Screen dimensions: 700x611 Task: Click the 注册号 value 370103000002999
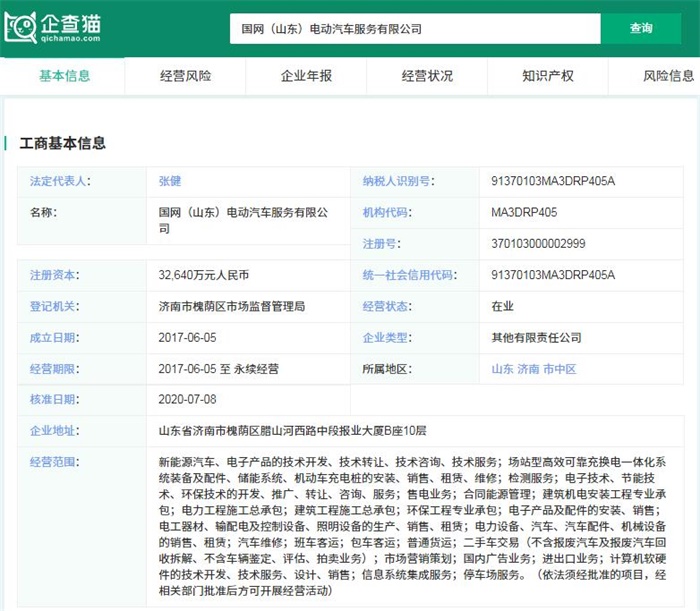tap(538, 244)
